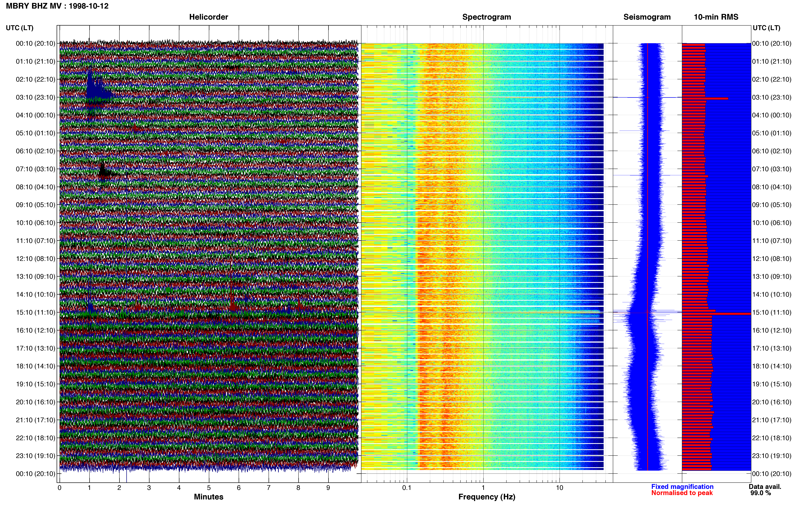Click the 17:10 (13:10) label beside the helicorder
The height and width of the screenshot is (508, 812).
36,348
